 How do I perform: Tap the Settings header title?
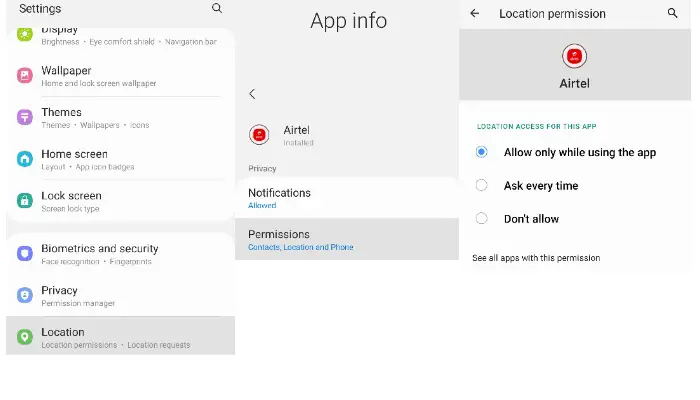click(40, 8)
